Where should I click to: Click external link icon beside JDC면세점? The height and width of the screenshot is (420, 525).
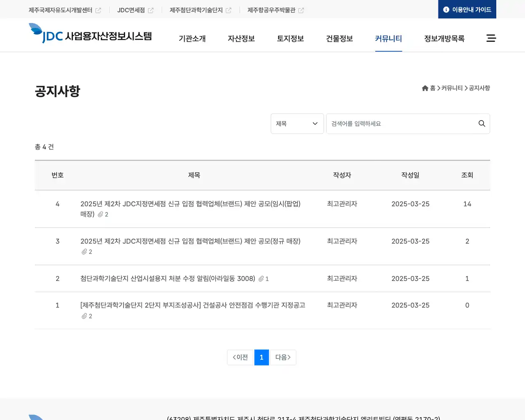pos(151,10)
